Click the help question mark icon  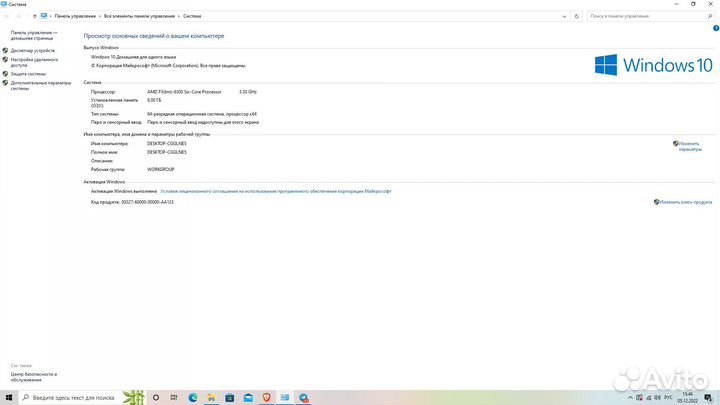pyautogui.click(x=715, y=28)
